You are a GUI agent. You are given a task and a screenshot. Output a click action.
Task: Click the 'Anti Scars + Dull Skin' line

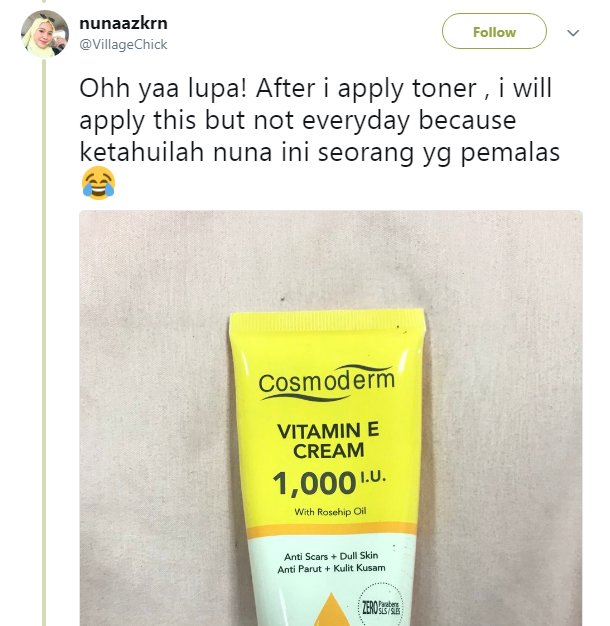click(331, 556)
